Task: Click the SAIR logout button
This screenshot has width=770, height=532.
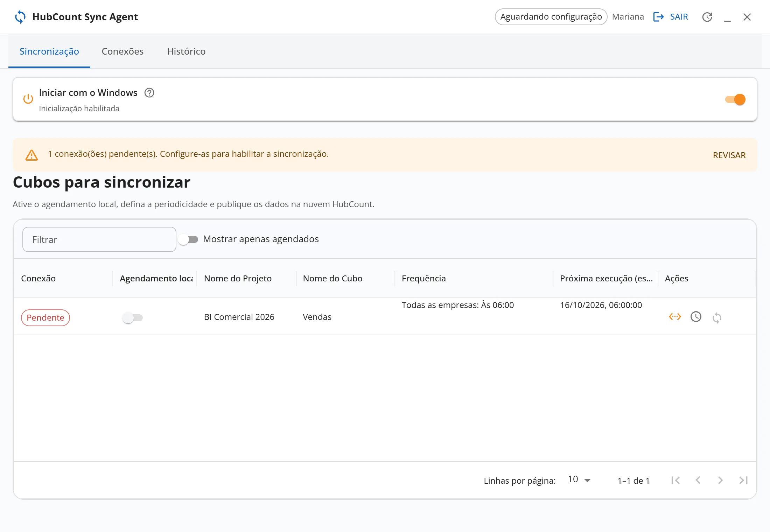Action: click(671, 17)
